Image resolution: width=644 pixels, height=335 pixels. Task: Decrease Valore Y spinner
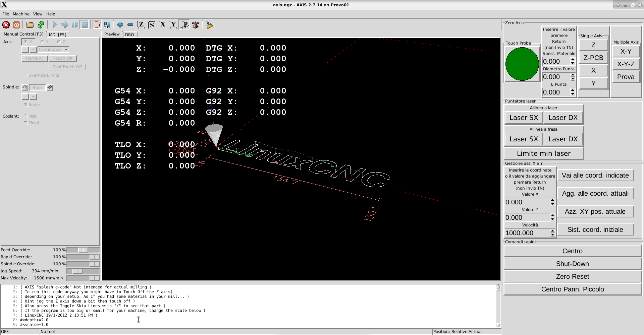(552, 219)
